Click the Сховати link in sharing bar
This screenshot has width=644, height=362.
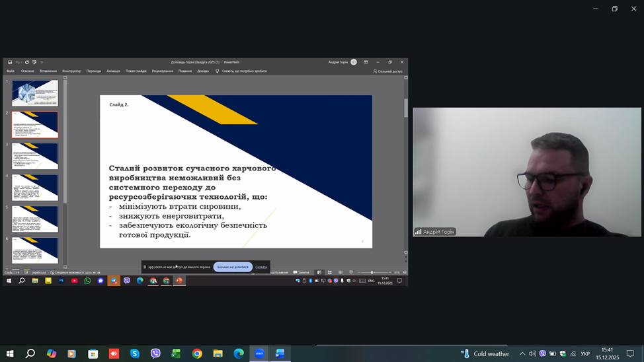(x=261, y=267)
